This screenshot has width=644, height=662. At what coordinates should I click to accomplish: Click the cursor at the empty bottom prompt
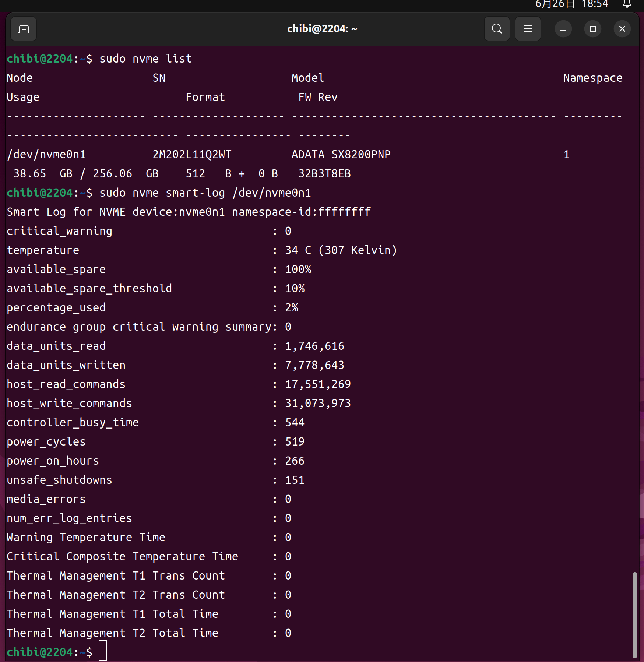[x=103, y=652]
